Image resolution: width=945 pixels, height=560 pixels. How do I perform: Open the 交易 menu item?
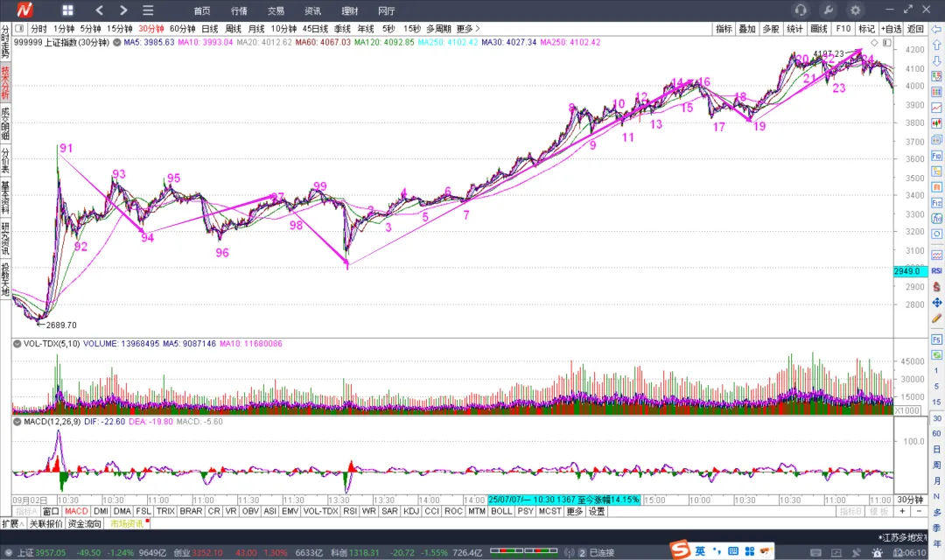click(x=276, y=10)
